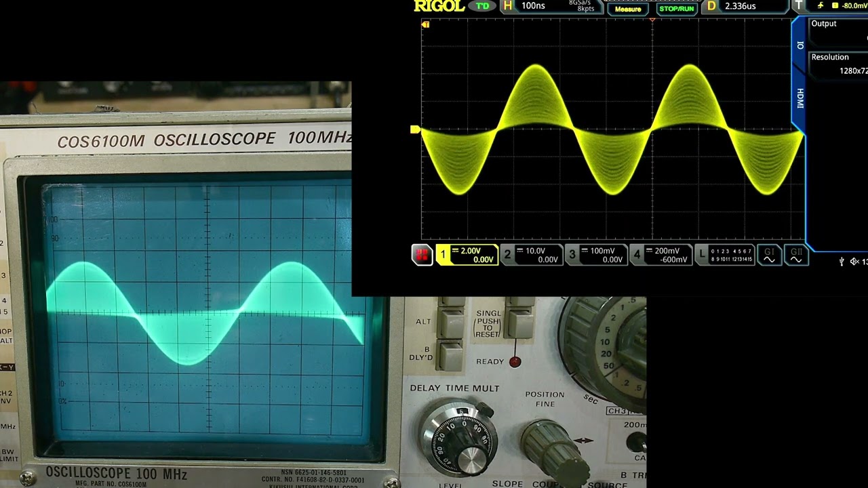868x488 pixels.
Task: Click the yellow T trigger position marker at top-left of grid
Action: [x=425, y=24]
